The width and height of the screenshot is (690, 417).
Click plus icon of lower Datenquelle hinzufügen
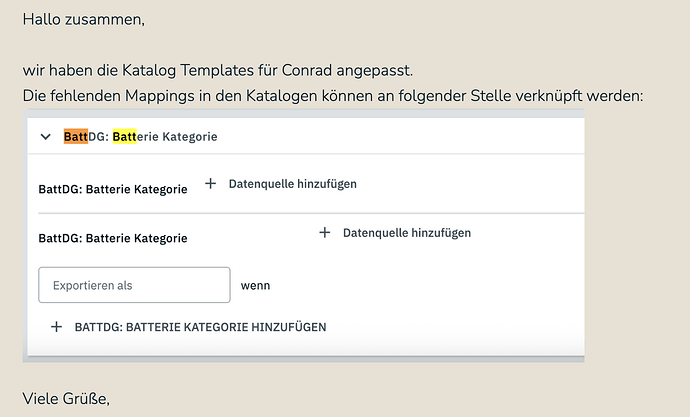pos(324,232)
